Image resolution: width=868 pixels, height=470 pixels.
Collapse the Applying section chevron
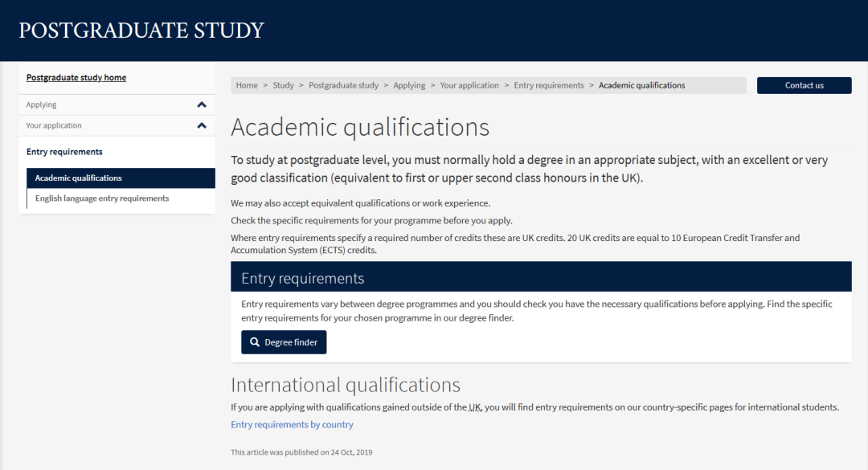click(x=202, y=104)
